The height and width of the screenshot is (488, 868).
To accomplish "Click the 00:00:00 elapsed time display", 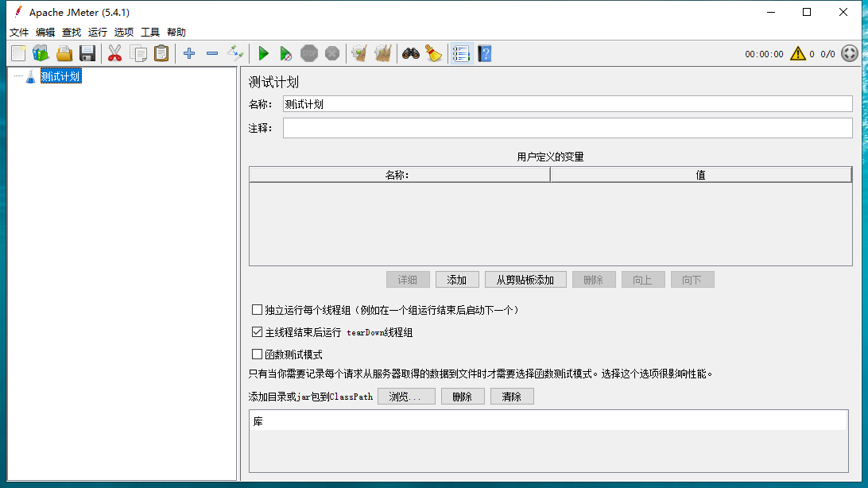I will [x=764, y=54].
